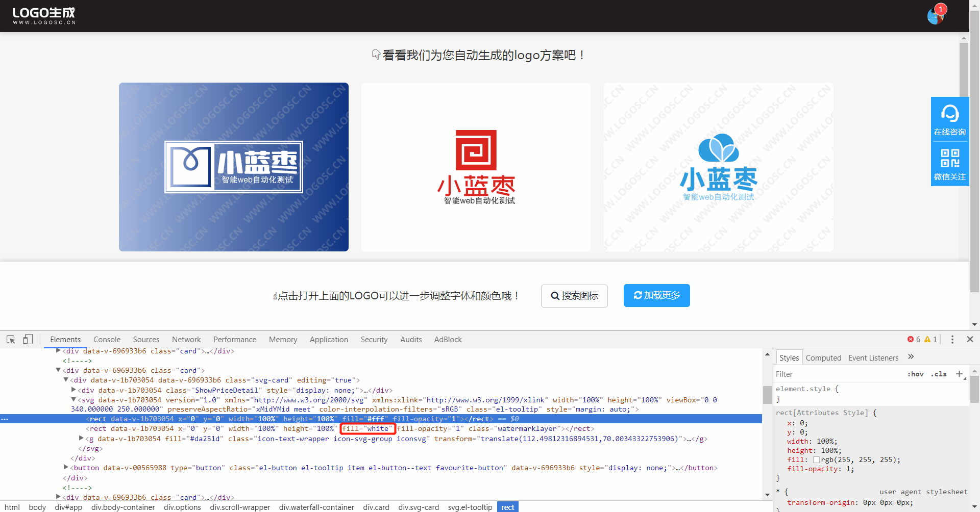The height and width of the screenshot is (512, 980).
Task: Click the 加载更多 button
Action: tap(656, 295)
